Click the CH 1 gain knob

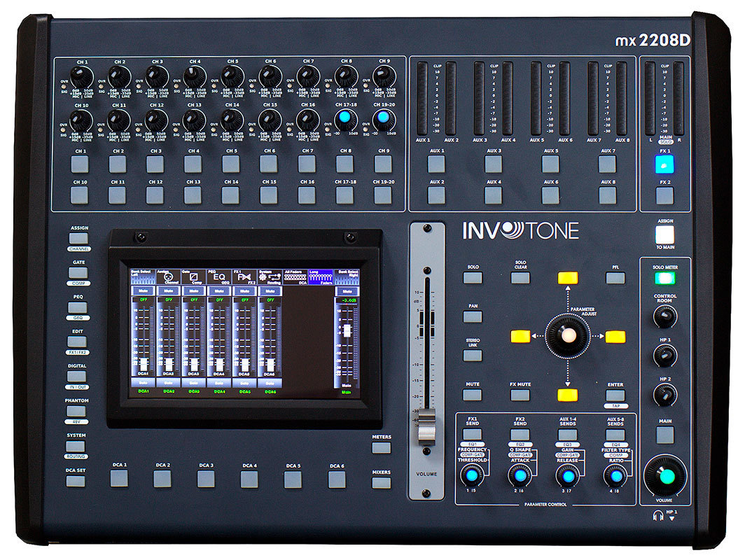[81, 76]
